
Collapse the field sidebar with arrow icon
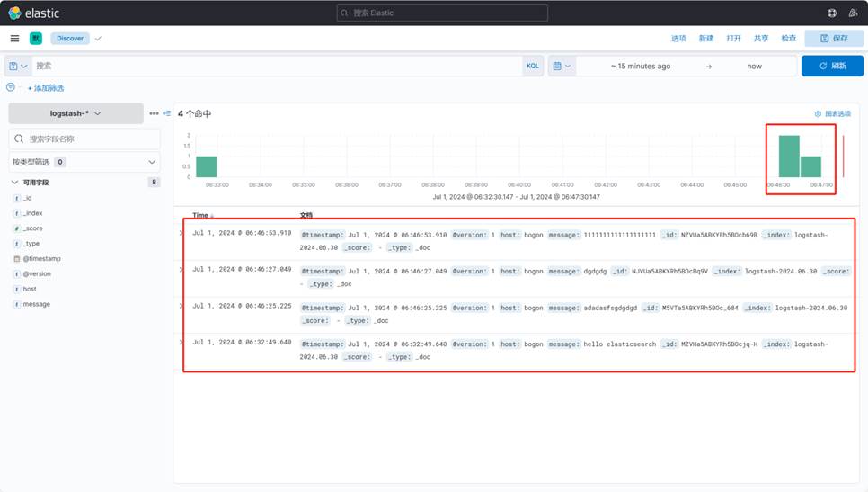coord(166,113)
